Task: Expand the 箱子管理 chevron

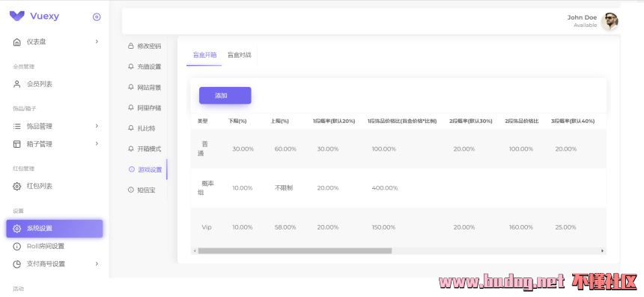Action: coord(97,143)
